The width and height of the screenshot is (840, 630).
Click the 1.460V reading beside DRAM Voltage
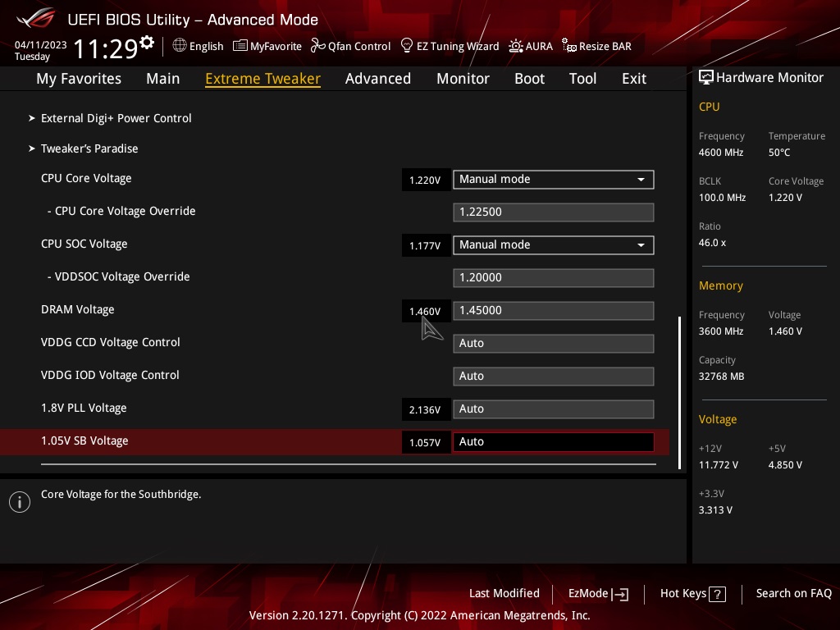425,311
